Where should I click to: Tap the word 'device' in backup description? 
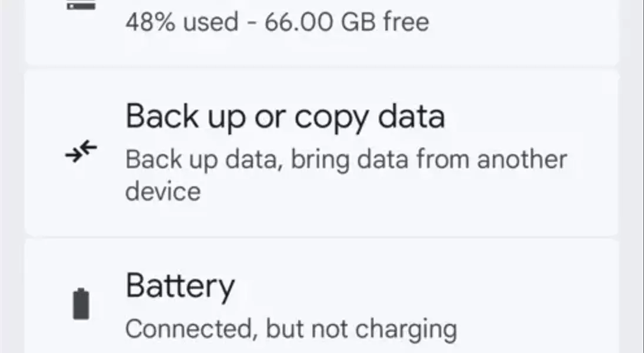(163, 192)
